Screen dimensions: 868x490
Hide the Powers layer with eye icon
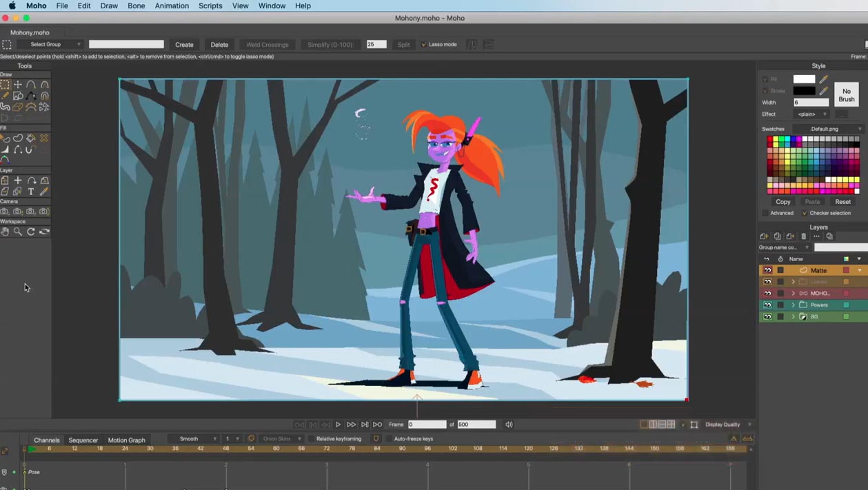[767, 305]
